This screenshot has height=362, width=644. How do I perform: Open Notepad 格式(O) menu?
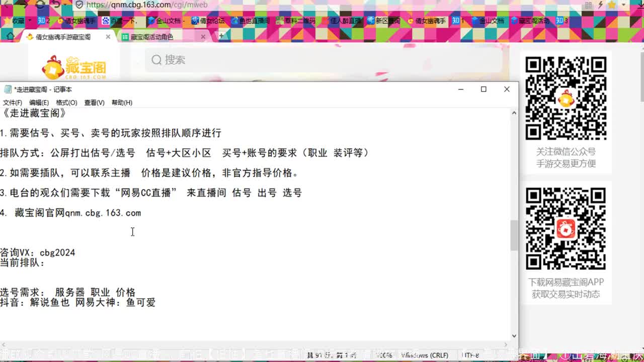click(x=66, y=103)
